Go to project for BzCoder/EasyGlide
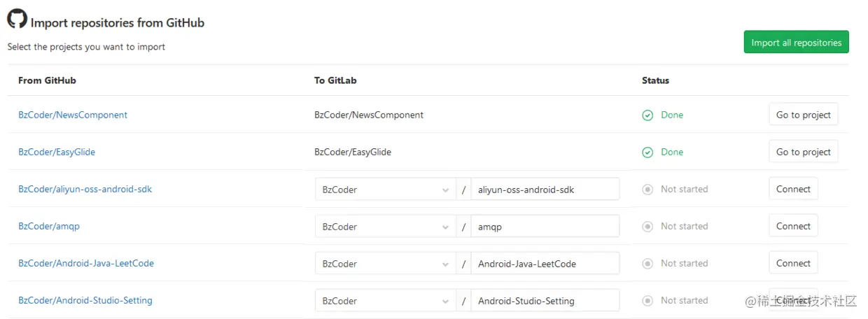The height and width of the screenshot is (319, 868). point(803,152)
